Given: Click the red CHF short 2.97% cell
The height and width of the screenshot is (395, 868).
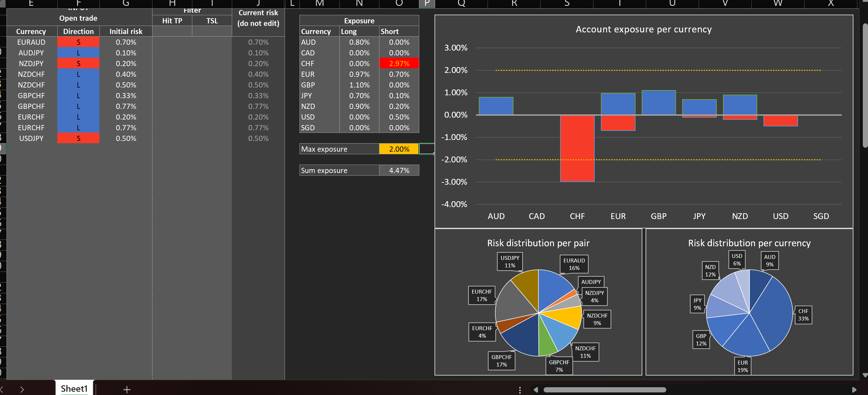Looking at the screenshot, I should coord(399,64).
